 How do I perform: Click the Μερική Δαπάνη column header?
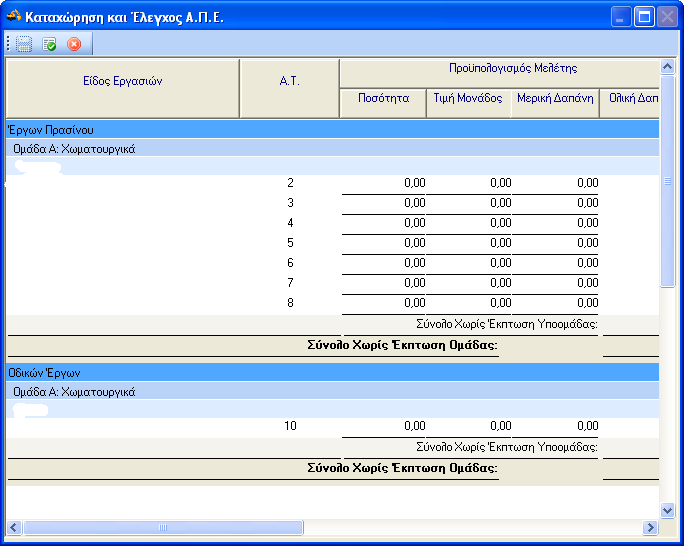coord(555,103)
